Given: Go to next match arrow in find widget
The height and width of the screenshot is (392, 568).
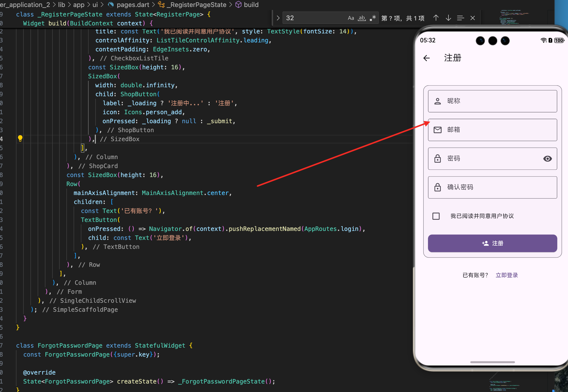Looking at the screenshot, I should (448, 18).
